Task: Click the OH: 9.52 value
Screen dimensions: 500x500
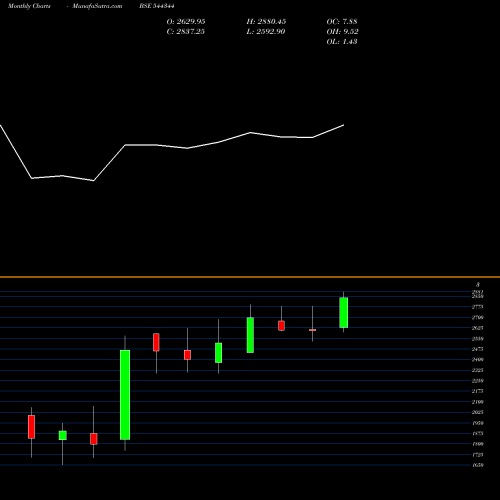Action: (342, 32)
